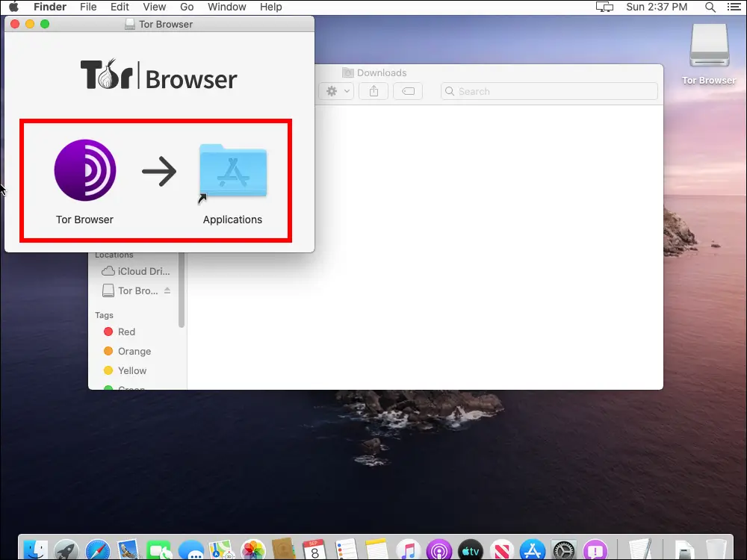Select Tor Browser volume in Finder sidebar

click(131, 290)
